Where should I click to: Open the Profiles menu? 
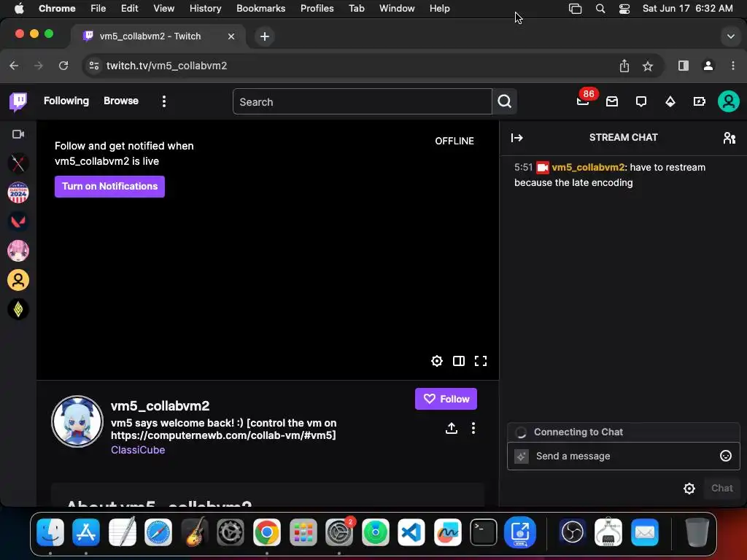point(317,9)
